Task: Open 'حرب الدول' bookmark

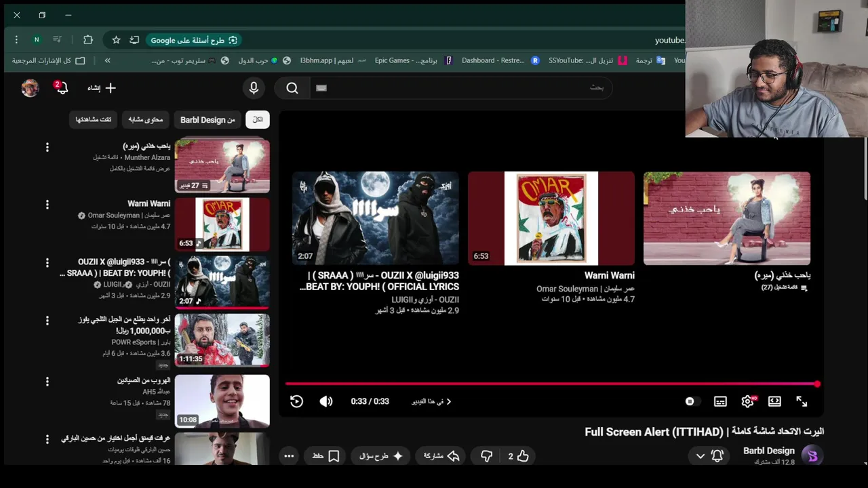Action: coord(258,60)
